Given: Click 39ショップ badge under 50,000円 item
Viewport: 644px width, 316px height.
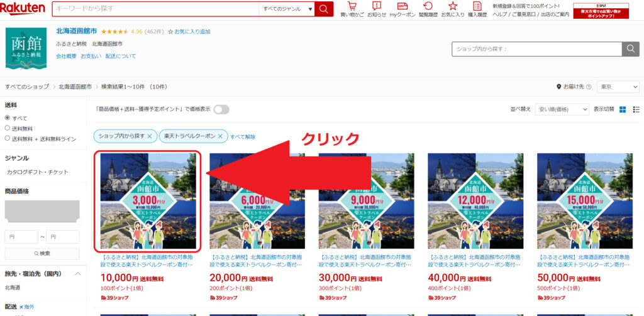Looking at the screenshot, I should click(551, 298).
